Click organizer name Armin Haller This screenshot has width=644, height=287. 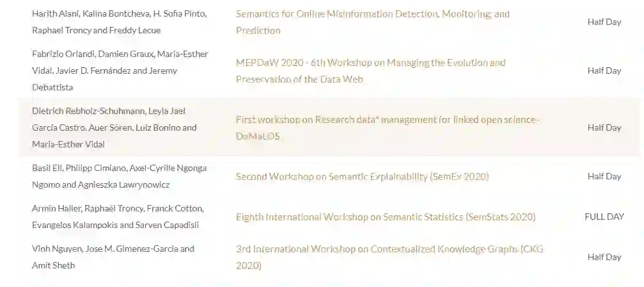[53, 208]
